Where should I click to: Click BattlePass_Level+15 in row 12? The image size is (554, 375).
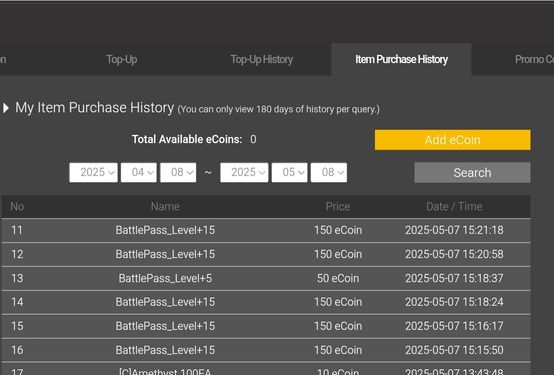coord(165,254)
